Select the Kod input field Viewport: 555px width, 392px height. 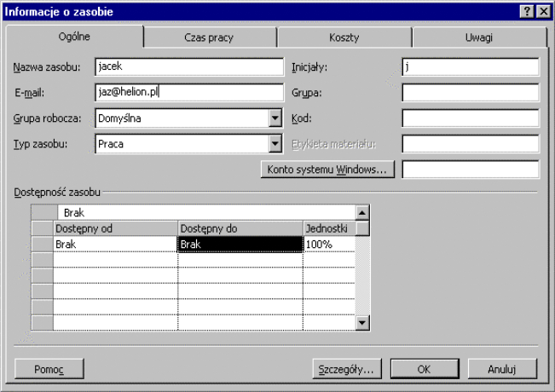[x=470, y=118]
